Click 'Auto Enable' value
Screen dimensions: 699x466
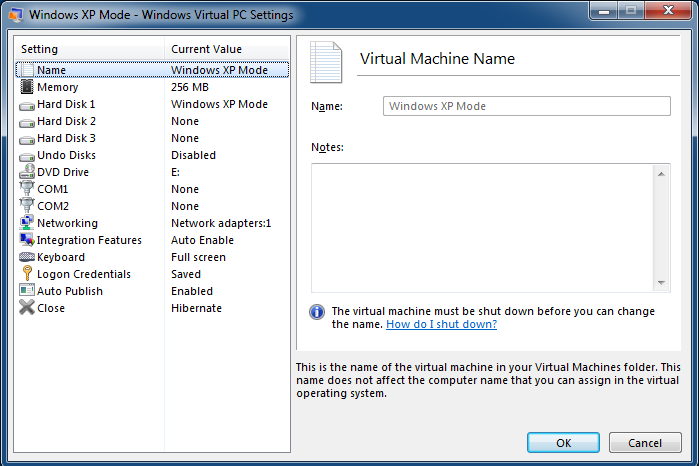pos(202,240)
